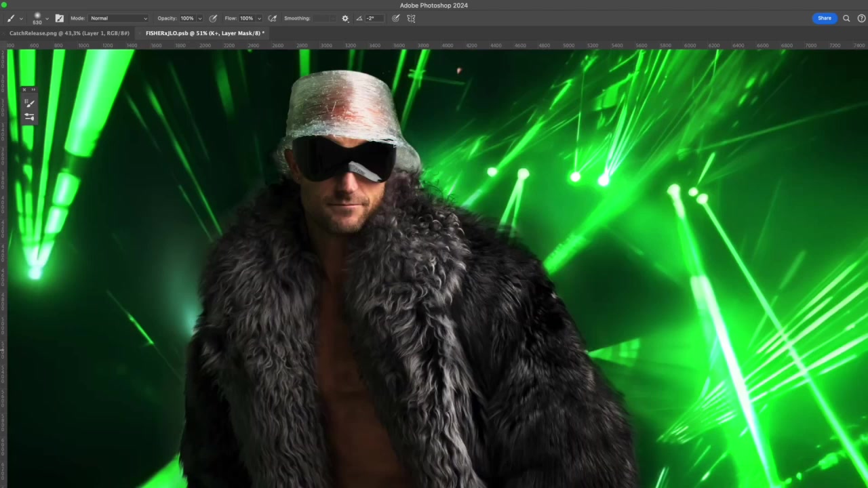868x488 pixels.
Task: Click the green macOS window button
Action: (4, 5)
